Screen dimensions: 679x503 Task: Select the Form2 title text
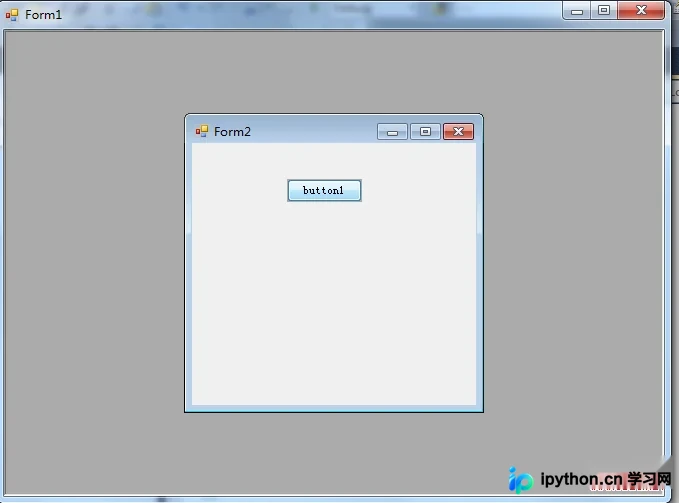point(232,132)
